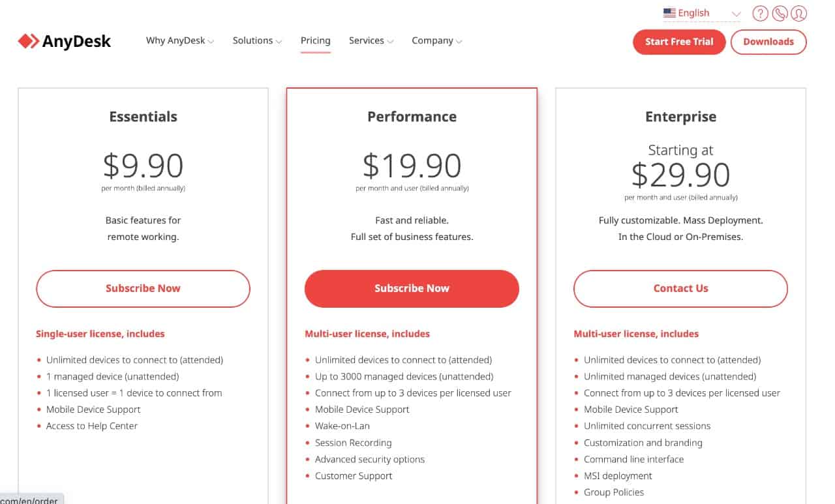This screenshot has width=835, height=504.
Task: Open account login via the person icon
Action: [x=798, y=12]
